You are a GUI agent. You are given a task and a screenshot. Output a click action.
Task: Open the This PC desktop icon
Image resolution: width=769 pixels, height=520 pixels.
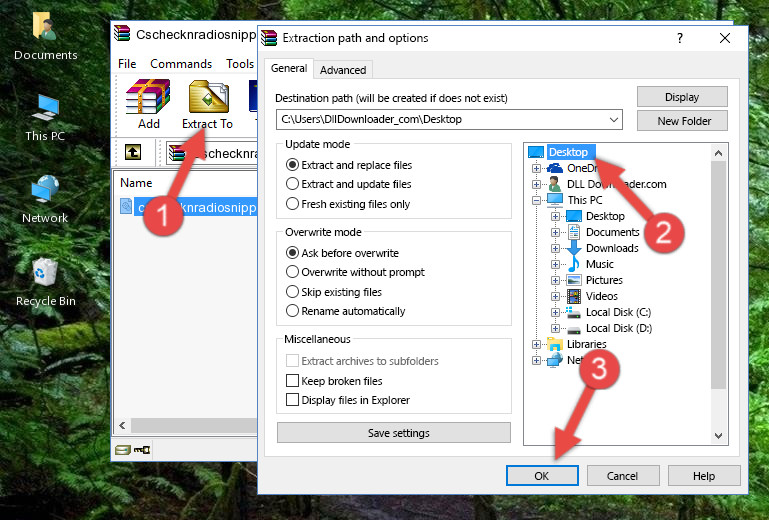point(45,118)
